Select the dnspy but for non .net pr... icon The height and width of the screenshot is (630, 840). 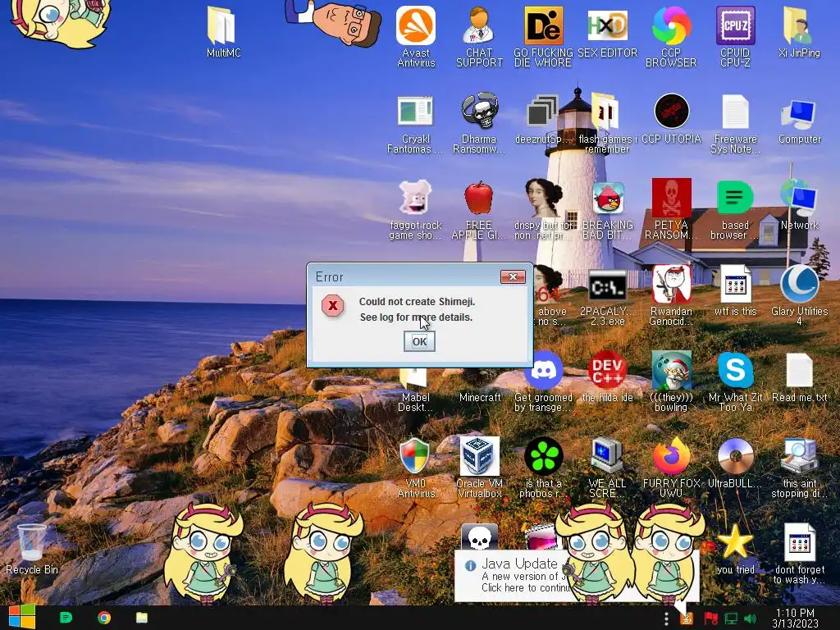click(543, 209)
